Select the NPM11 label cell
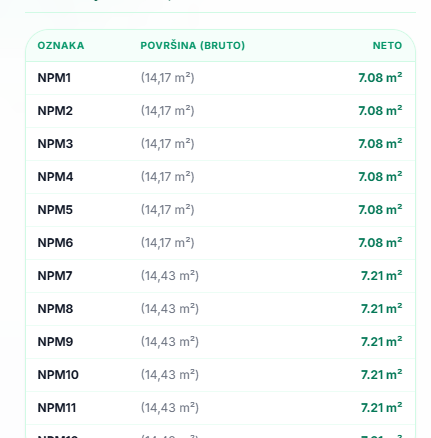Image resolution: width=431 pixels, height=438 pixels. (57, 408)
